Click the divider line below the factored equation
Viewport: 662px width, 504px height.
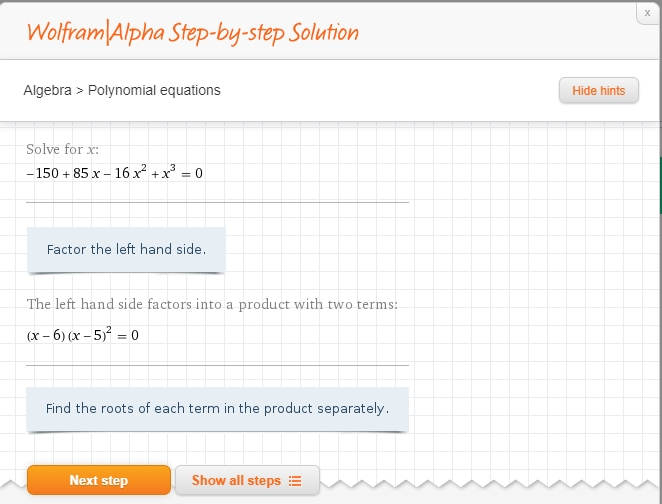217,366
